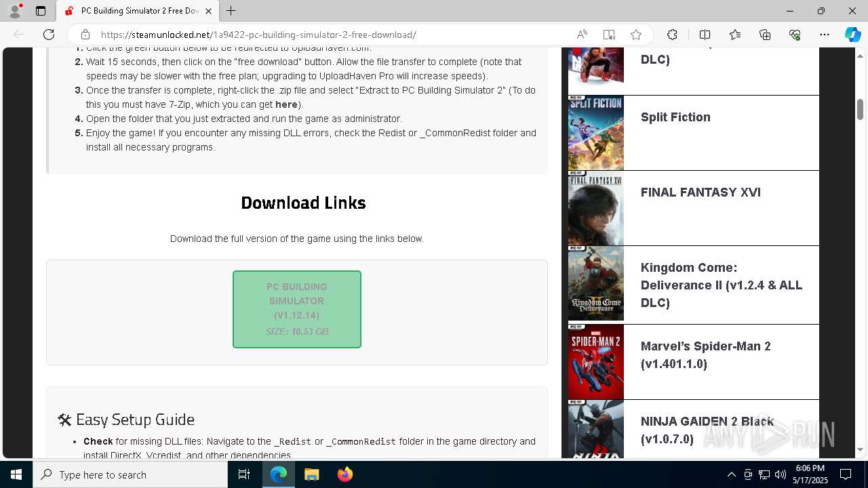This screenshot has width=868, height=488.
Task: Click the page vertical scrollbar thumb
Action: pos(861,108)
